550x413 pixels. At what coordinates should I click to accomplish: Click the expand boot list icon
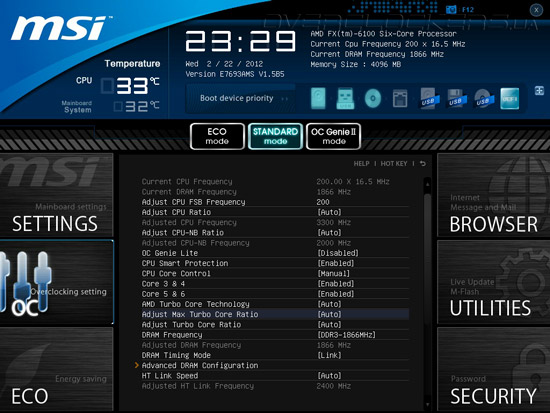click(x=539, y=91)
